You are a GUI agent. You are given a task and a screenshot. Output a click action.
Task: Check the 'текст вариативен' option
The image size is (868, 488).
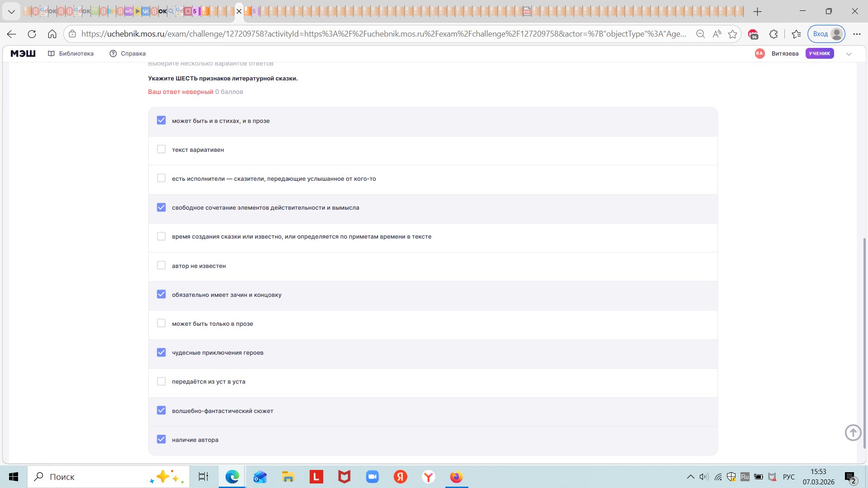(x=161, y=149)
